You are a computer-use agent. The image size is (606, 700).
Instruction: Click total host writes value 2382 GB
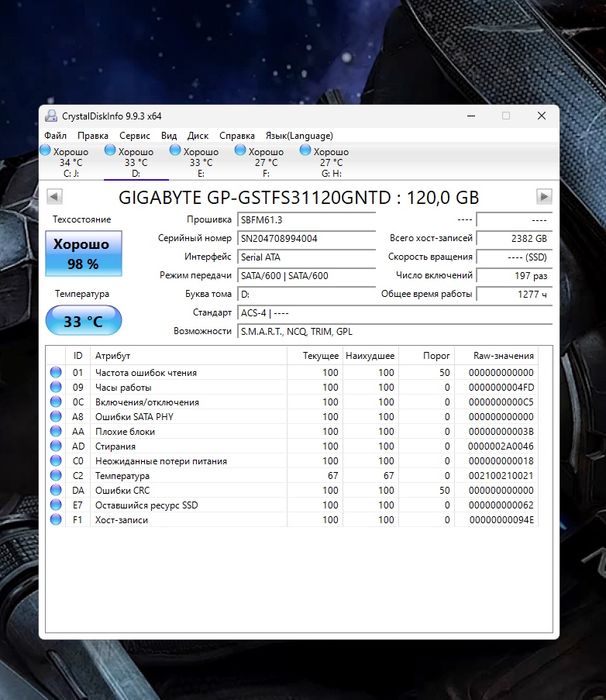pos(514,238)
